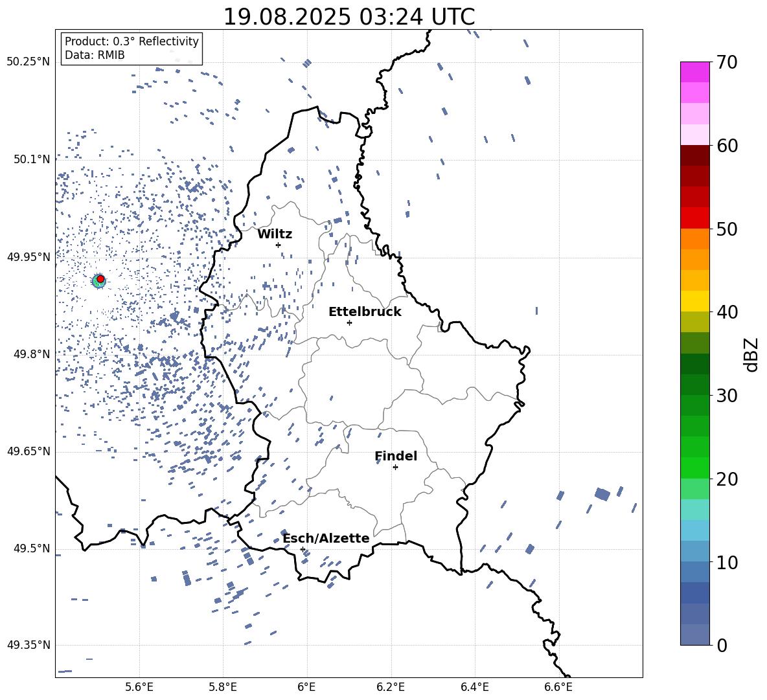Click the 50.1°N latitude label
This screenshot has height=700, width=767.
click(x=32, y=159)
